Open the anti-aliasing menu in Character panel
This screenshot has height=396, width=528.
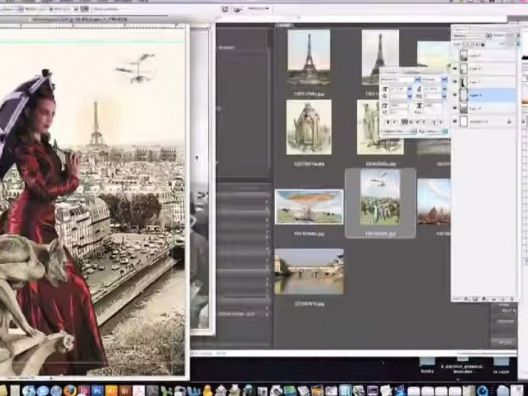point(435,132)
